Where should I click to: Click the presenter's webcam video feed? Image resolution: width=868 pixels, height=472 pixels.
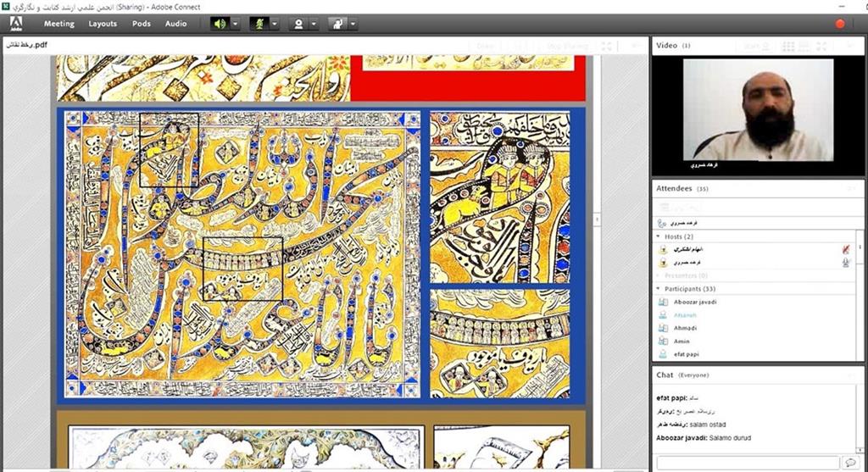coord(758,110)
